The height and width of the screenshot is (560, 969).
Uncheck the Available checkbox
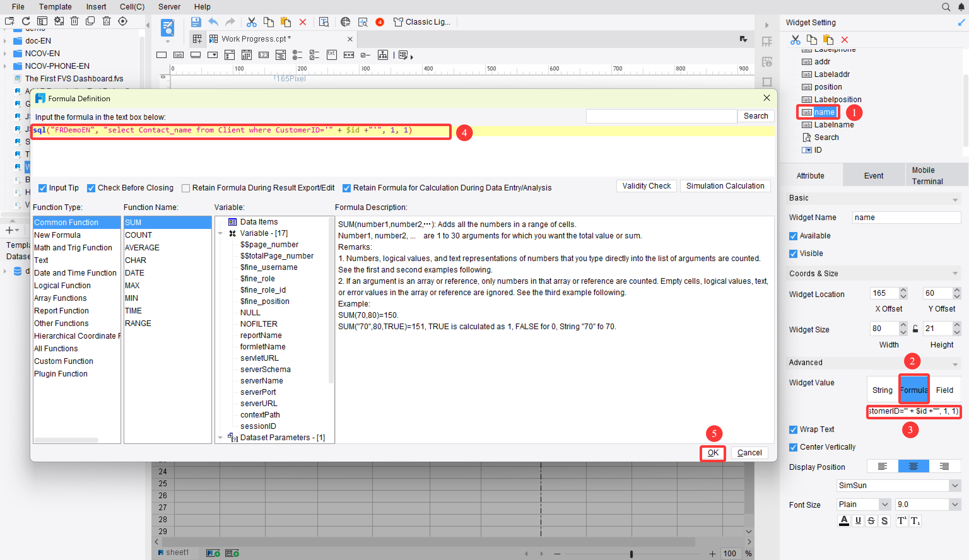tap(793, 236)
